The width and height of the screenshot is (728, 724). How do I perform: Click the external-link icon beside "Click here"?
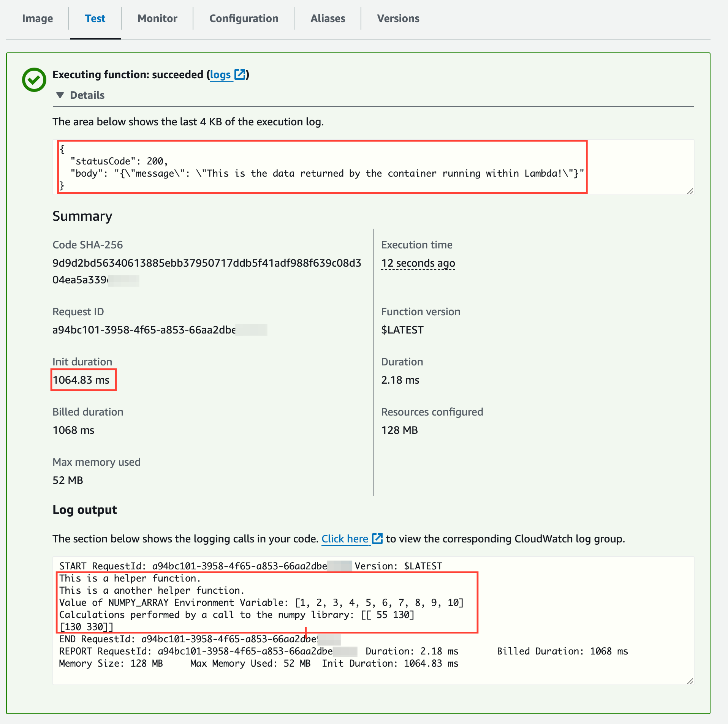pyautogui.click(x=377, y=539)
